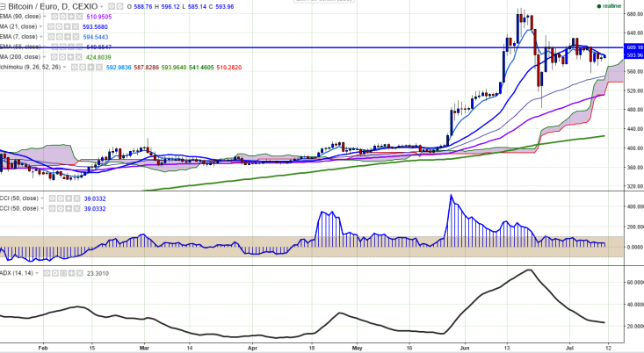Screen dimensions: 644x353
Task: Toggle visibility of EMA (90, close)
Action: pyautogui.click(x=54, y=17)
